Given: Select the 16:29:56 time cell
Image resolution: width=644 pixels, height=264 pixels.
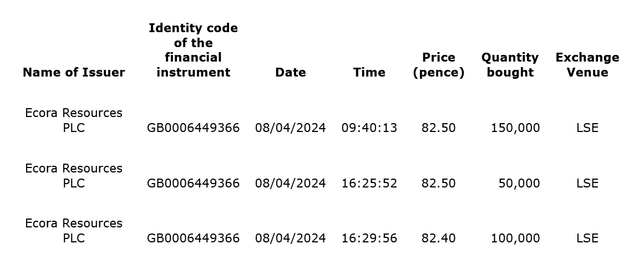Looking at the screenshot, I should (369, 238).
